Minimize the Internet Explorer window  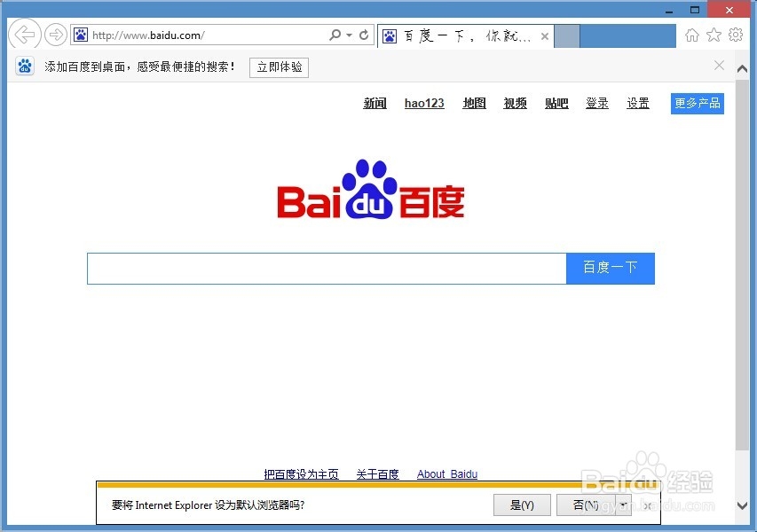(669, 10)
